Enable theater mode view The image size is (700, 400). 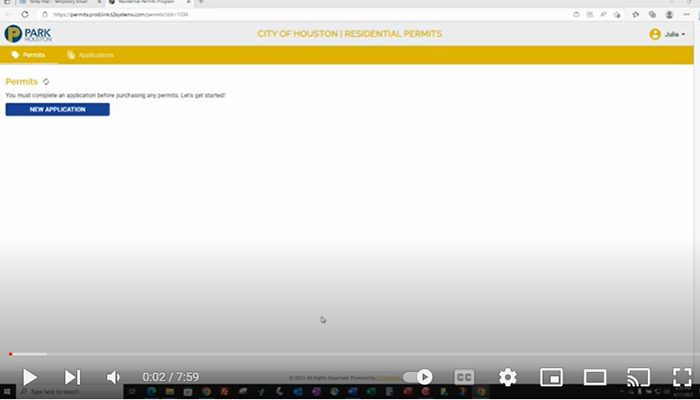[x=595, y=377]
